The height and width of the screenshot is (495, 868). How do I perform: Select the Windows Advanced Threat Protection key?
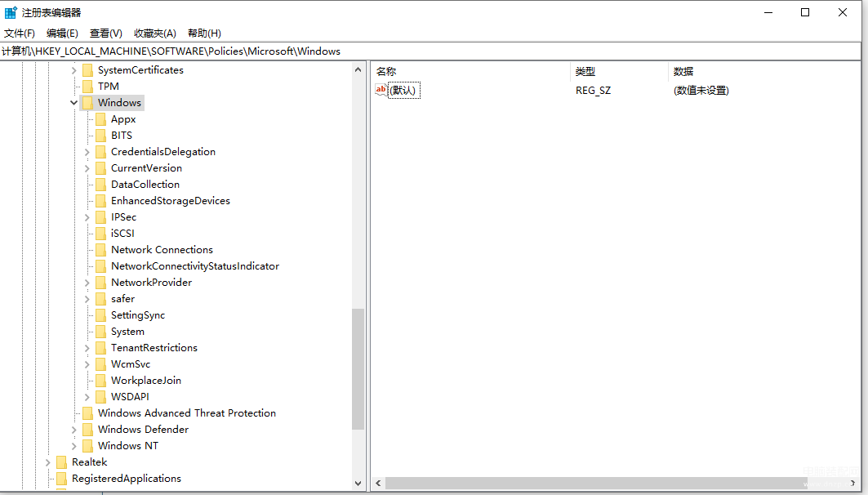point(186,413)
